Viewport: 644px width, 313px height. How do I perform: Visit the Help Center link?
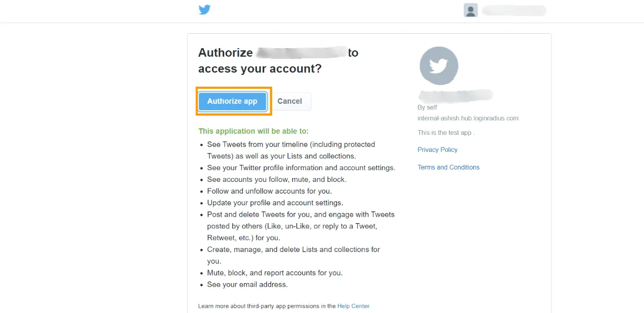tap(353, 306)
